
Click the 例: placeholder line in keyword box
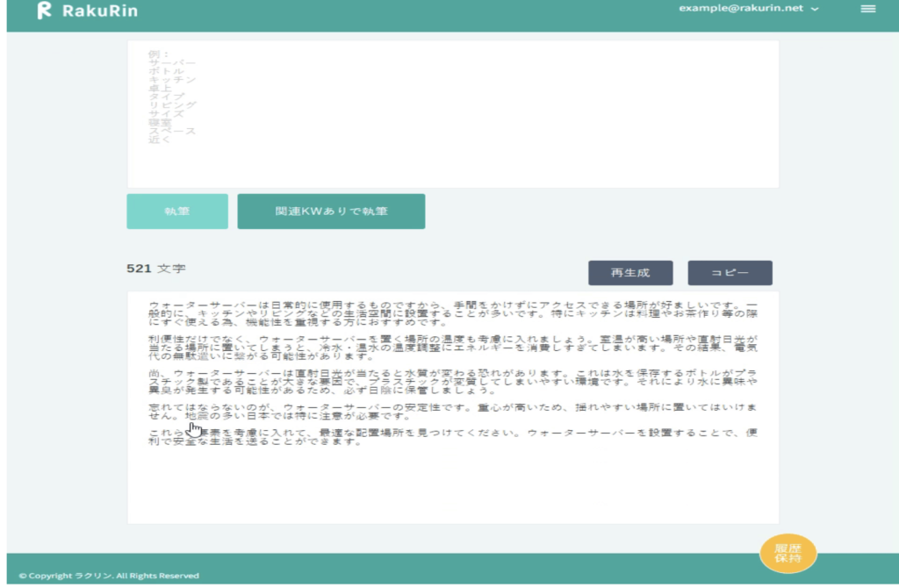[x=159, y=54]
